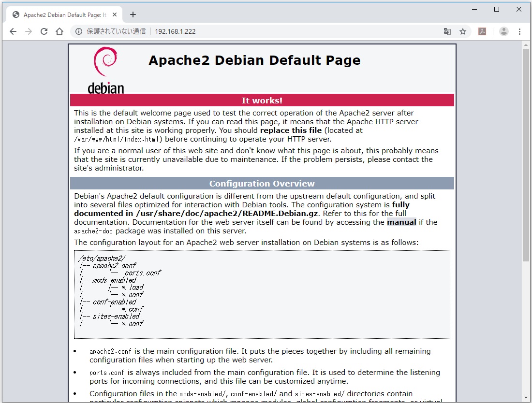
Task: Open the Google Translate icon in address bar
Action: coord(447,31)
